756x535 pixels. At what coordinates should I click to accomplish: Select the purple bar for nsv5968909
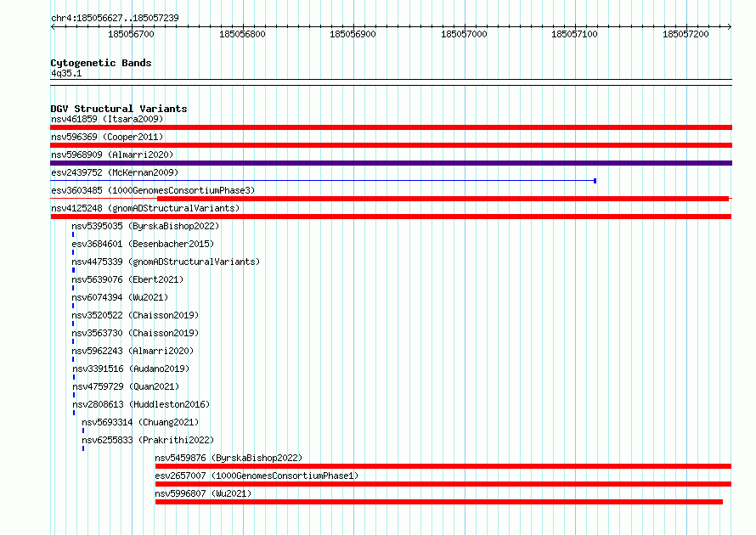(391, 163)
